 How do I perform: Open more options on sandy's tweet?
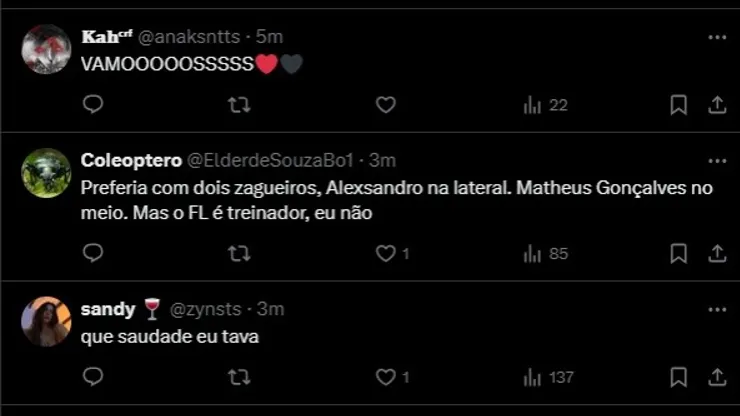click(x=716, y=309)
